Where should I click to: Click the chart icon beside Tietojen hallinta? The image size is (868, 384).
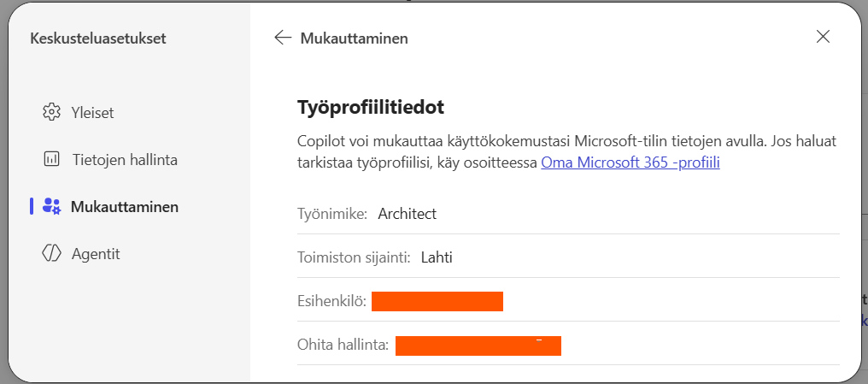click(x=51, y=159)
